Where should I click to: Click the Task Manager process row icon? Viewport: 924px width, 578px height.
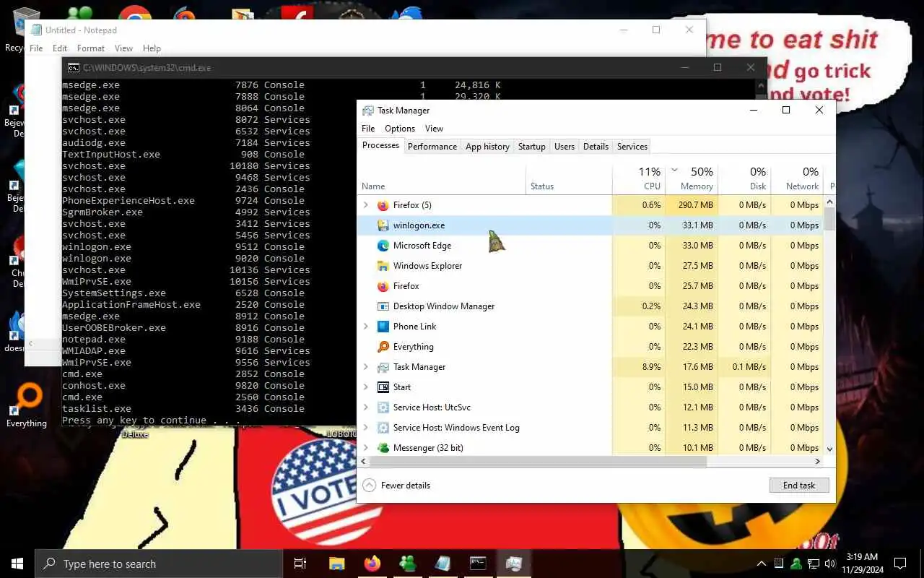383,367
